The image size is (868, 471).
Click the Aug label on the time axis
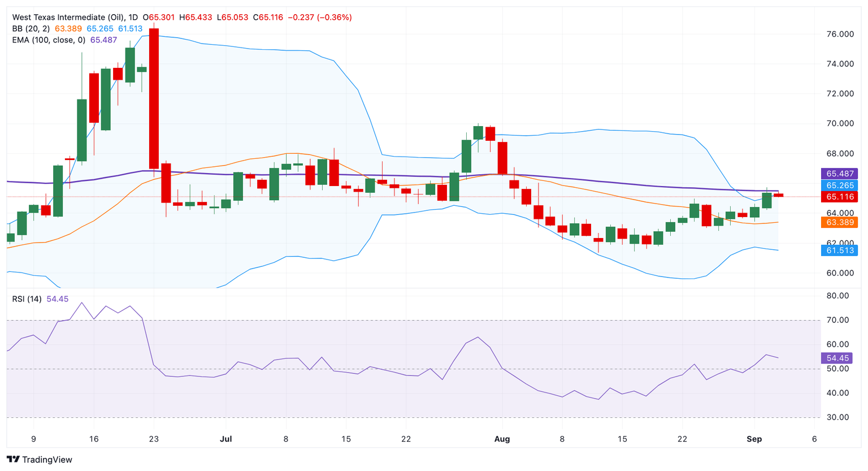[502, 439]
